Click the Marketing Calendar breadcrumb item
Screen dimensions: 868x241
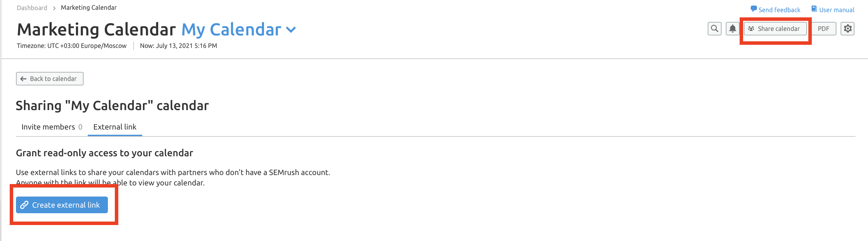pos(88,8)
